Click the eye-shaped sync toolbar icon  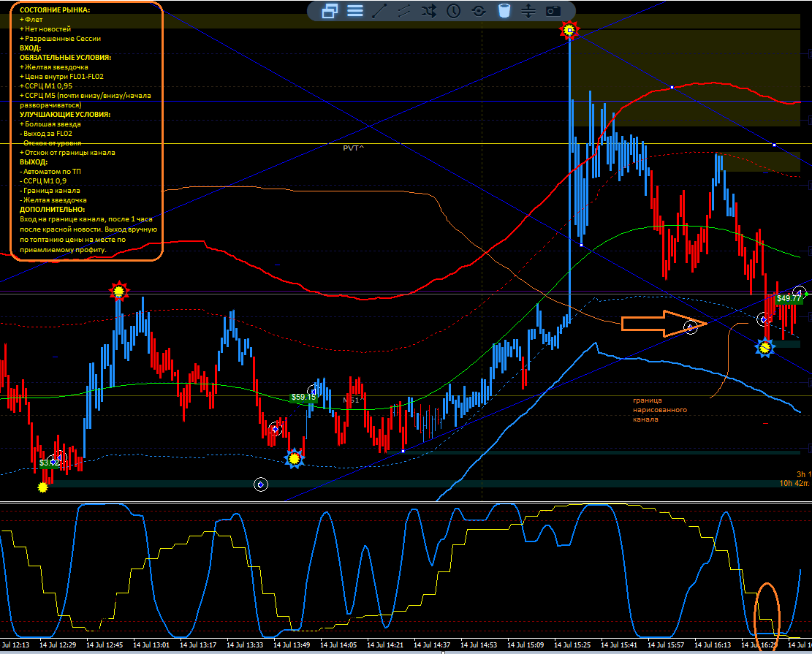click(x=479, y=11)
